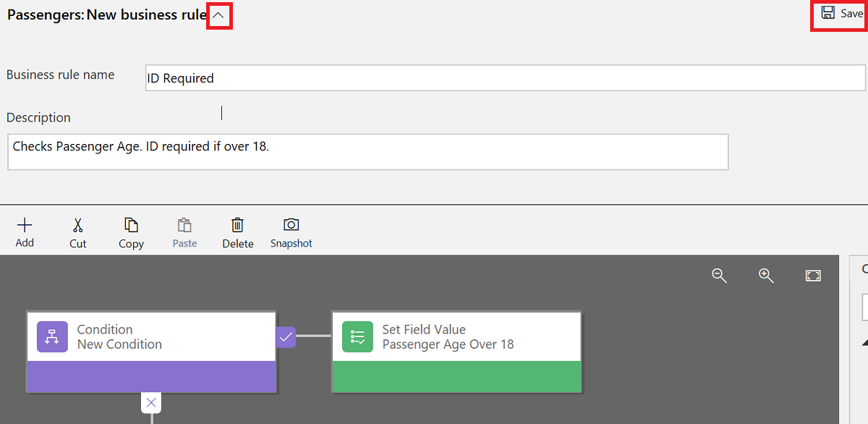
Task: Select the Passenger Age Over 18 action
Action: pyautogui.click(x=456, y=336)
